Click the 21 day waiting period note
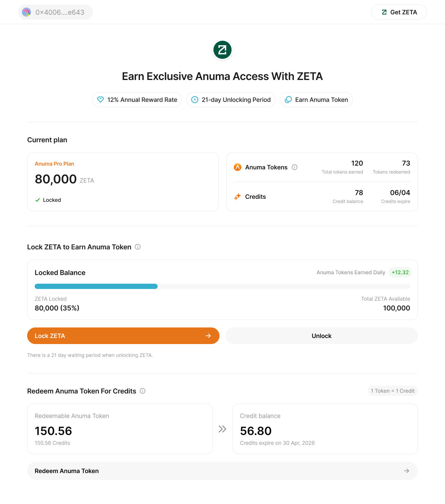The width and height of the screenshot is (445, 504). (90, 355)
